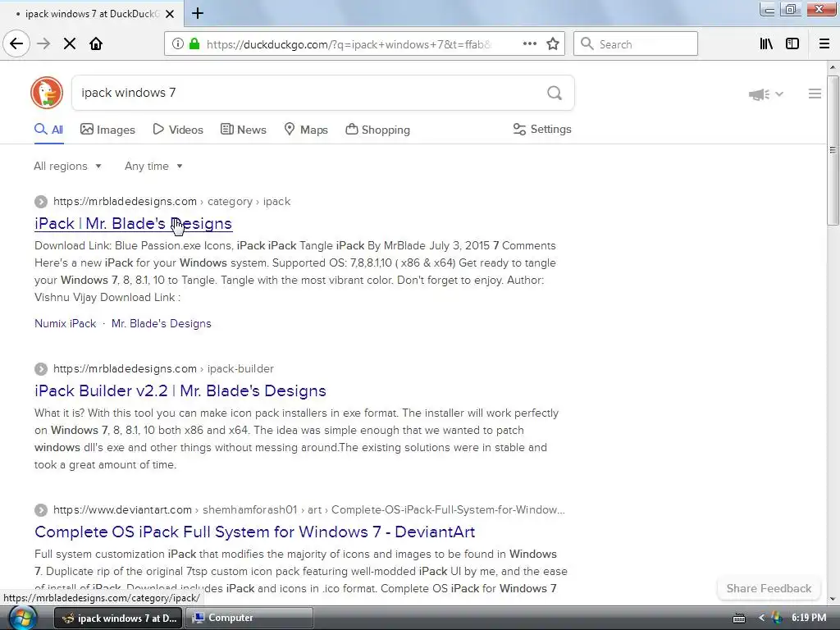The width and height of the screenshot is (840, 630).
Task: Click the DuckDuckGo duck logo
Action: 47,93
